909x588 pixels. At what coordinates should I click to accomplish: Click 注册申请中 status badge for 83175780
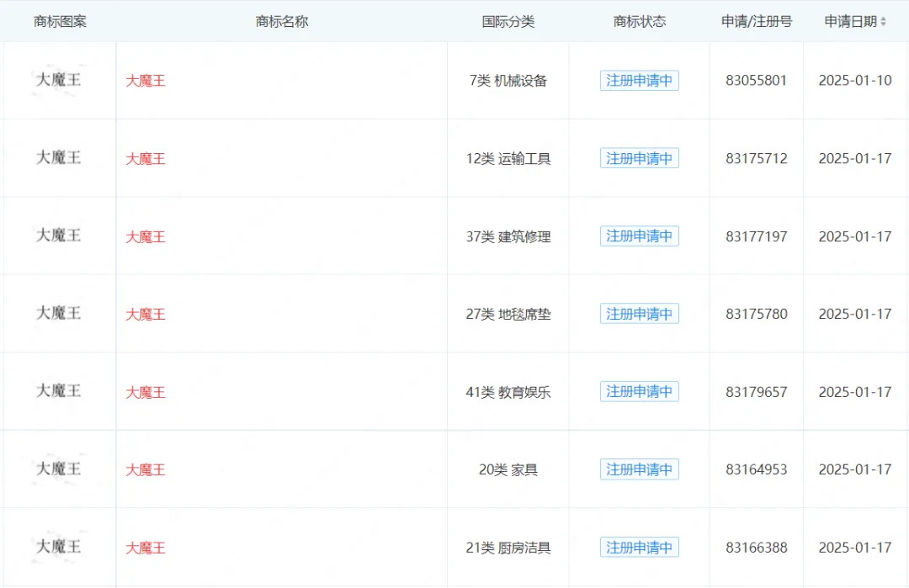tap(640, 314)
